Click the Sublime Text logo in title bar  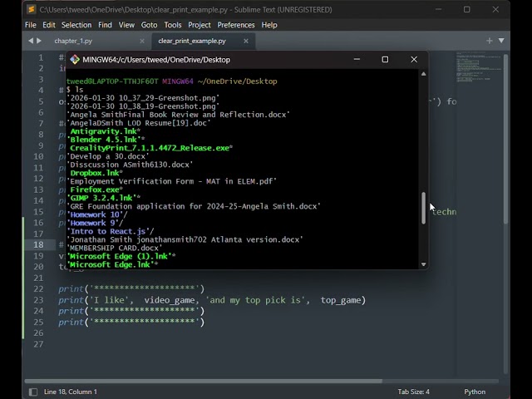(x=32, y=9)
